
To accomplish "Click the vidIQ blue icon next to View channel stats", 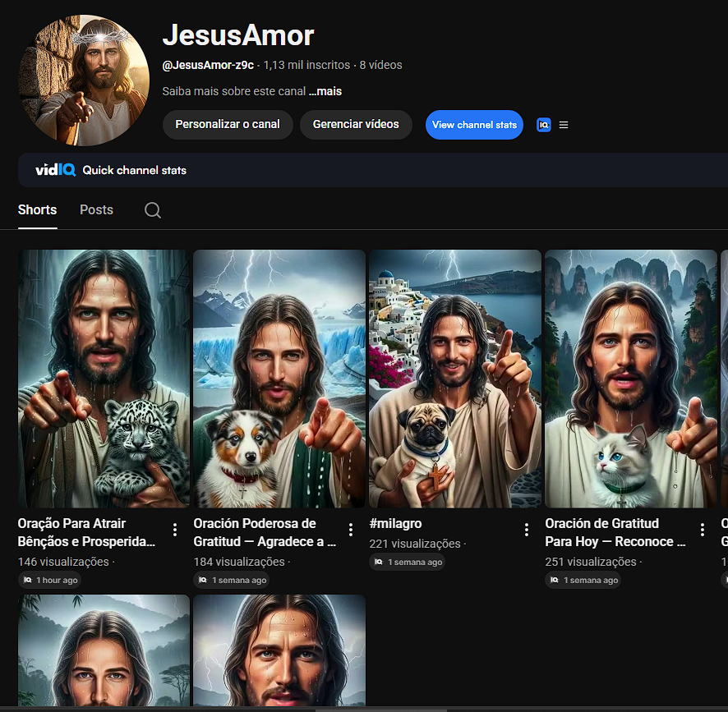I will (544, 125).
